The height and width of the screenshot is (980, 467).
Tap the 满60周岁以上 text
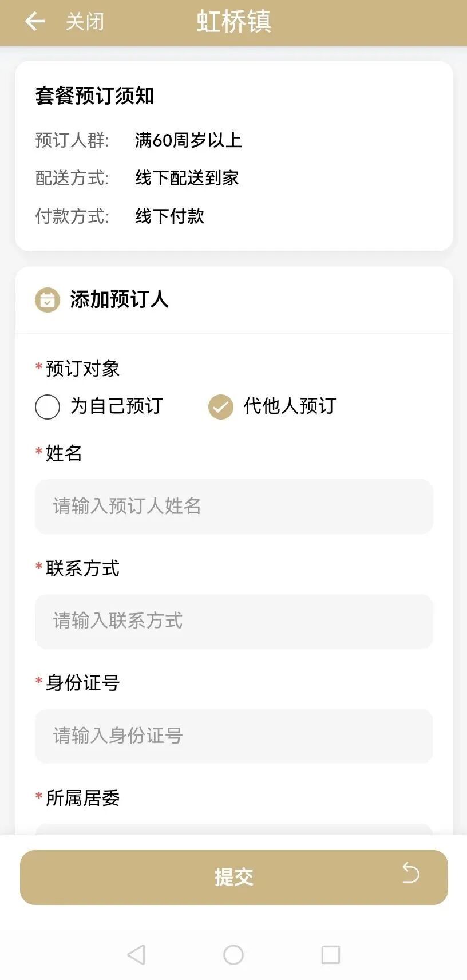[x=188, y=140]
